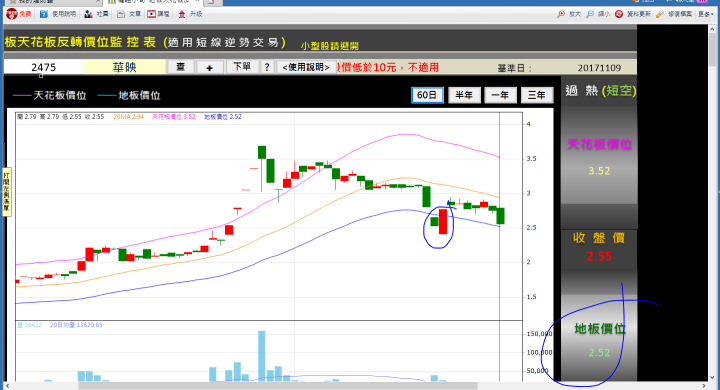Switch chart range to 三年
This screenshot has width=720, height=390.
pyautogui.click(x=536, y=95)
